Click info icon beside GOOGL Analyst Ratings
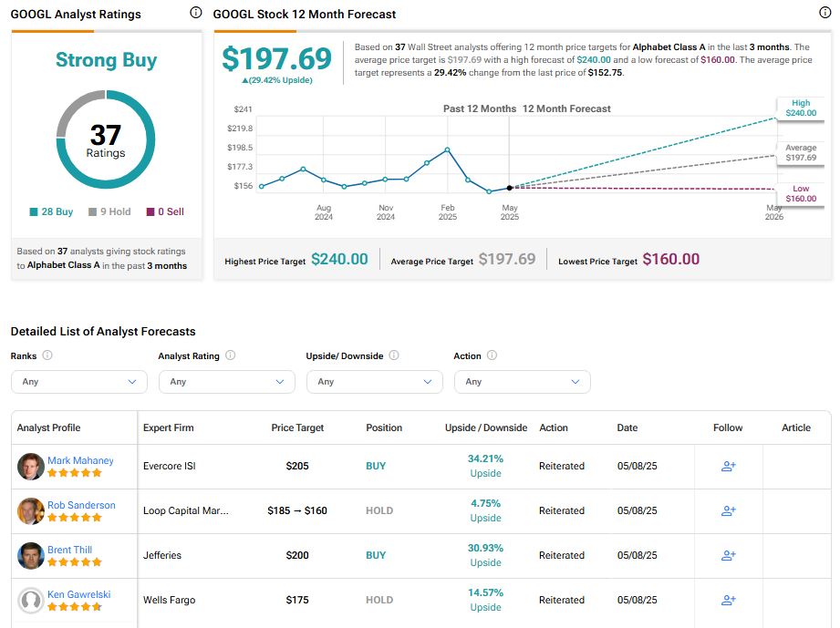This screenshot has width=840, height=628. pos(196,13)
